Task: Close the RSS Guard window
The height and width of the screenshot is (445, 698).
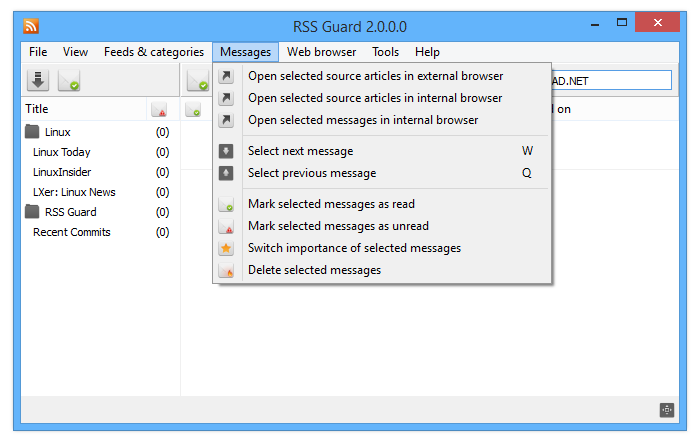Action: tap(657, 22)
